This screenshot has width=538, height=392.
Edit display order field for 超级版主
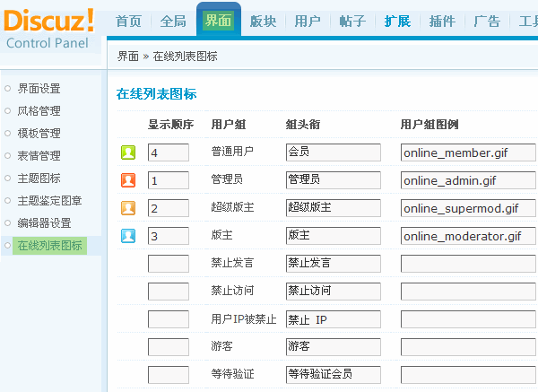[169, 208]
